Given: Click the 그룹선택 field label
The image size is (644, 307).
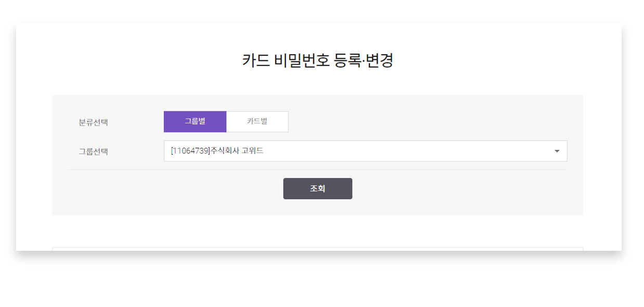Looking at the screenshot, I should pyautogui.click(x=94, y=152).
